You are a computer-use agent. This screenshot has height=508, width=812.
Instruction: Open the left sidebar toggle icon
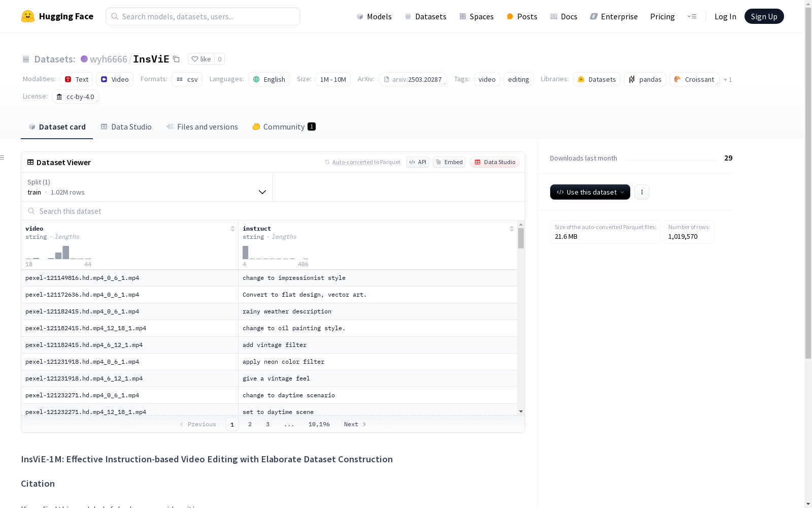coord(2,157)
